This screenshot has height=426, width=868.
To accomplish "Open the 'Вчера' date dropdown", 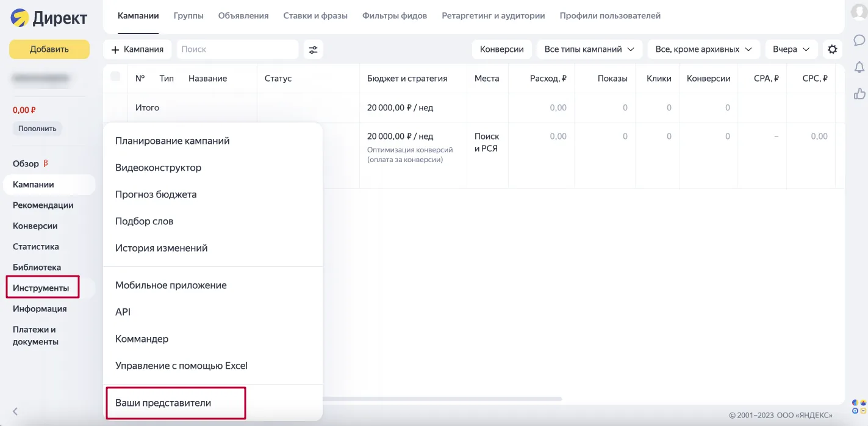I will [791, 49].
